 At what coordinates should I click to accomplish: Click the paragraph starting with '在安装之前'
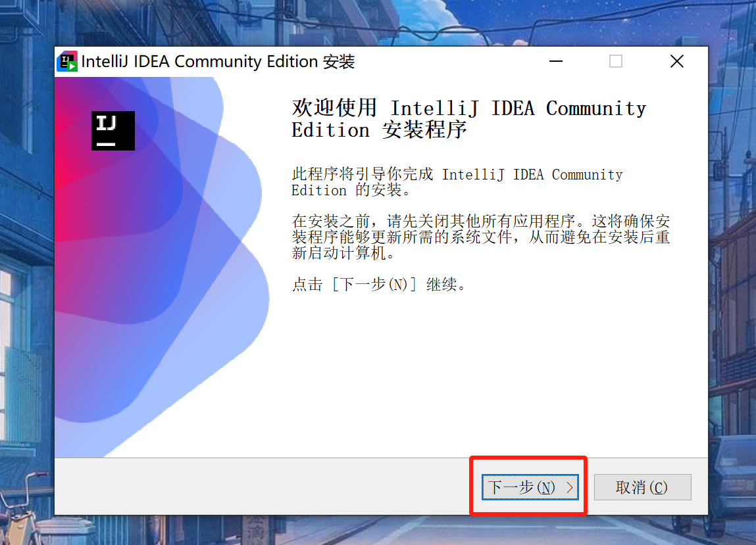(481, 237)
